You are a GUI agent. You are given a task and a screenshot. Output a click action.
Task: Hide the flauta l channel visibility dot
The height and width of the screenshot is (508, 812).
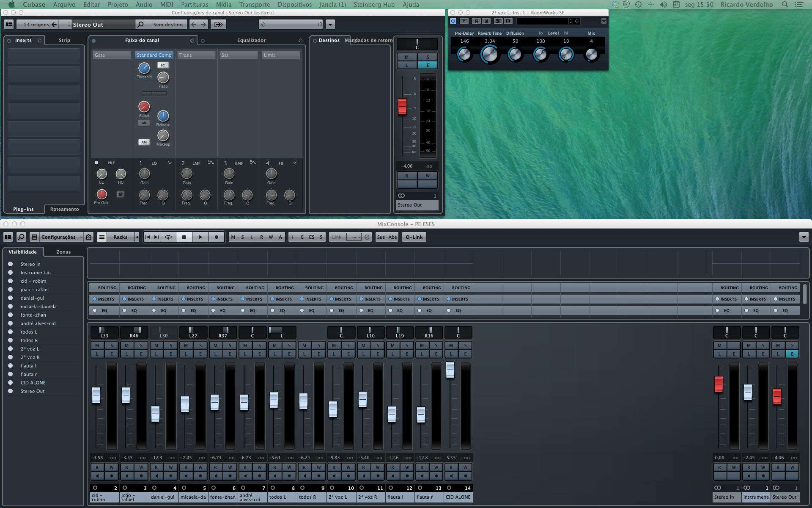click(x=11, y=366)
